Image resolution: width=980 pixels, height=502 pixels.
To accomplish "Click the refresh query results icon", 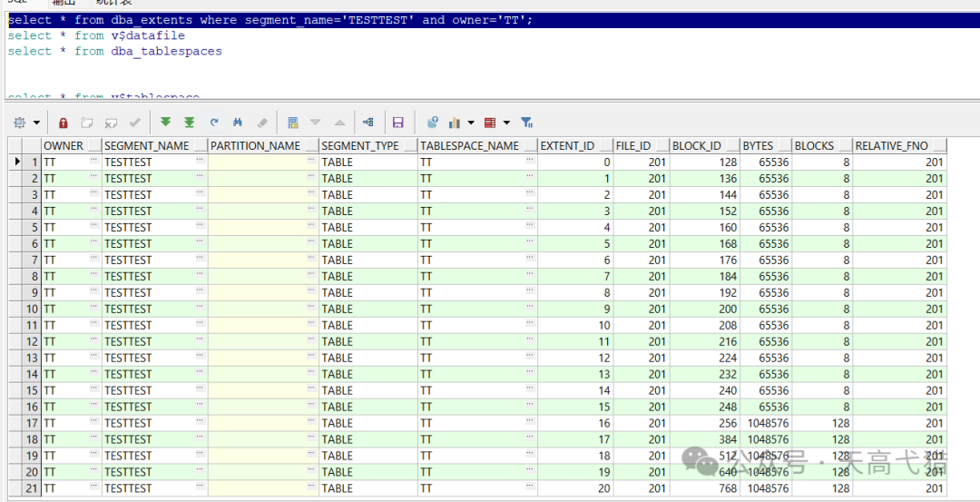I will point(214,123).
